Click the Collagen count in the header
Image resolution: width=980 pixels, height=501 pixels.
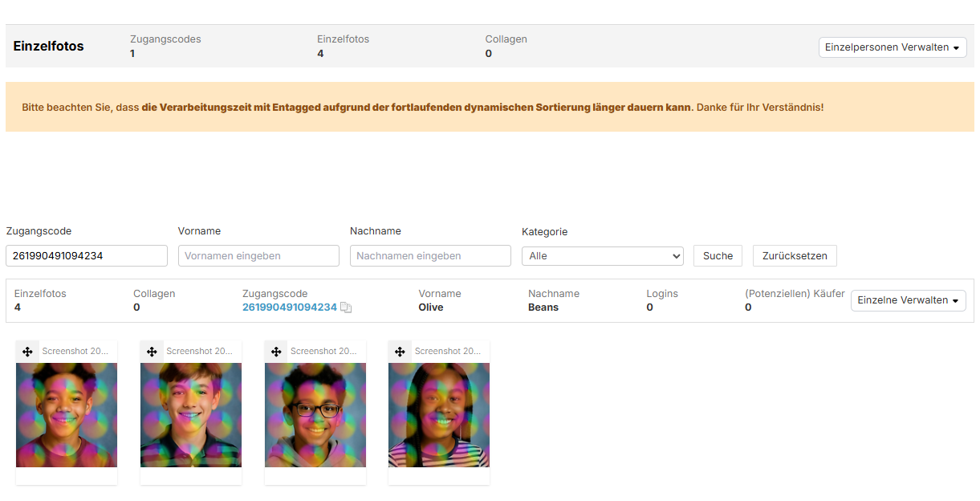(x=489, y=54)
